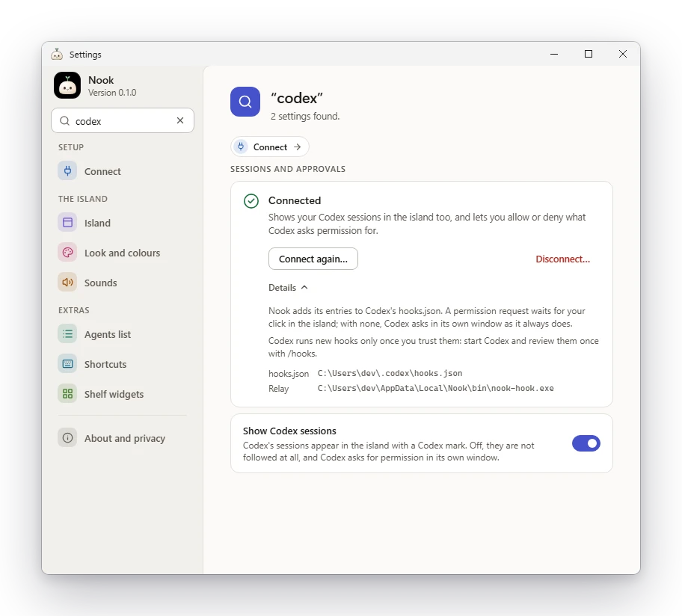Turn off the Show Codex sessions switch
The height and width of the screenshot is (616, 682).
click(x=586, y=443)
